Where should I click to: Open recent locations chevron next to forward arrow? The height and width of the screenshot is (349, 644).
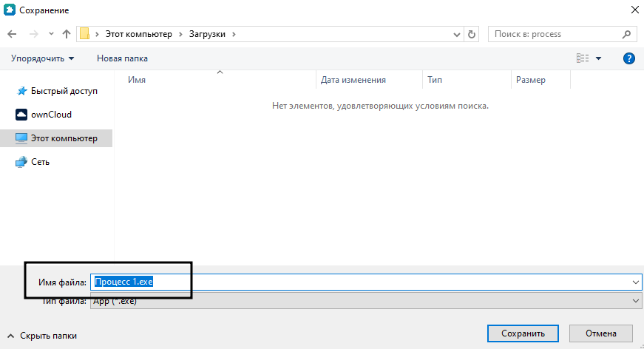pyautogui.click(x=51, y=34)
